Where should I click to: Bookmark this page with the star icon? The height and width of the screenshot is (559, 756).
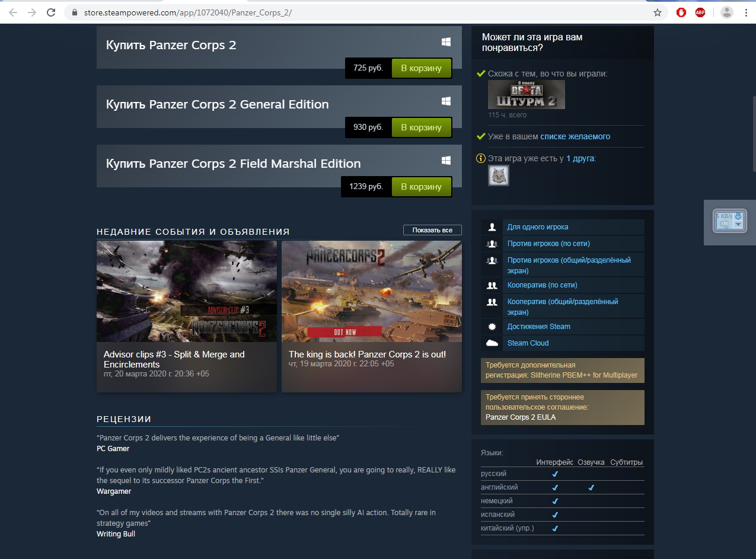tap(658, 12)
